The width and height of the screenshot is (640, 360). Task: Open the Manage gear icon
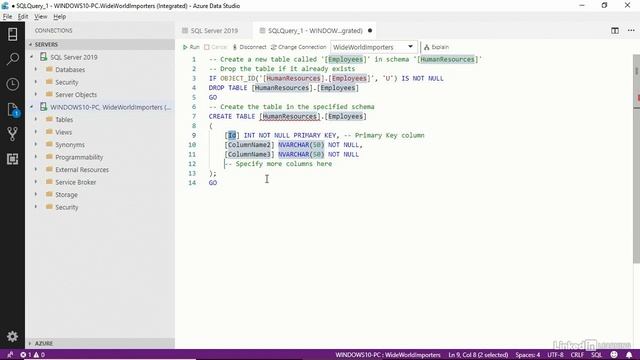(12, 336)
